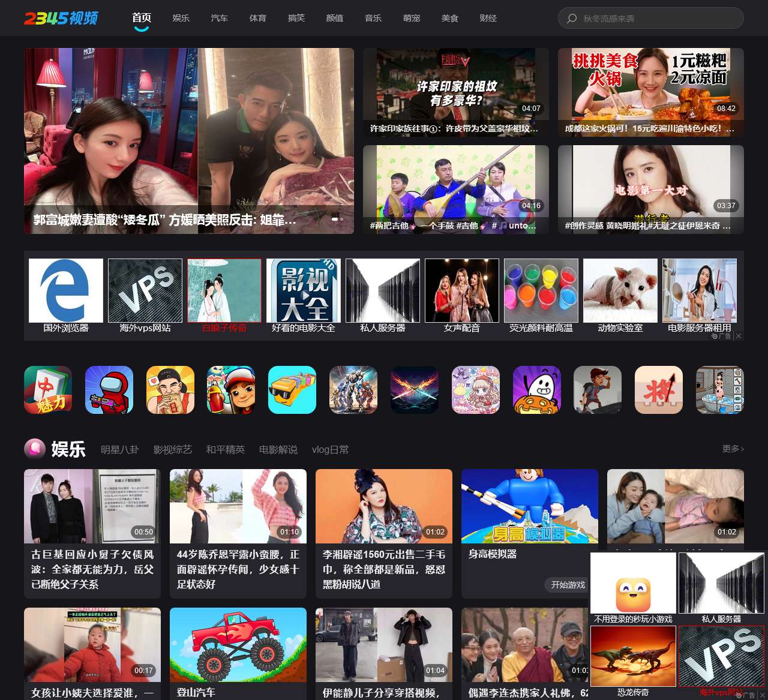This screenshot has height=700, width=768.
Task: Open the 登山汽车 game card
Action: (x=238, y=654)
